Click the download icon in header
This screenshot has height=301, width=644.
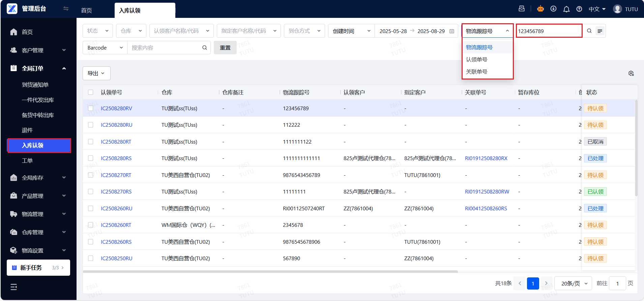click(x=553, y=9)
